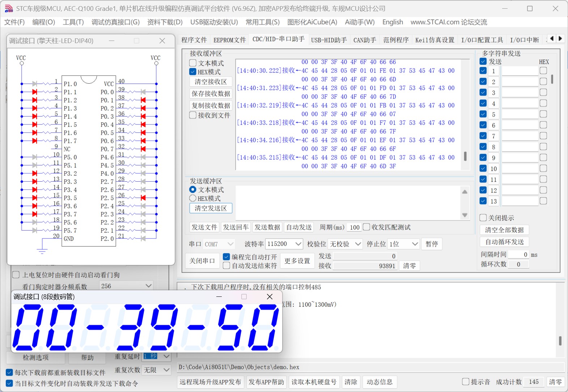
Task: Click the red LED next to pin P1.7
Action: coord(35,141)
